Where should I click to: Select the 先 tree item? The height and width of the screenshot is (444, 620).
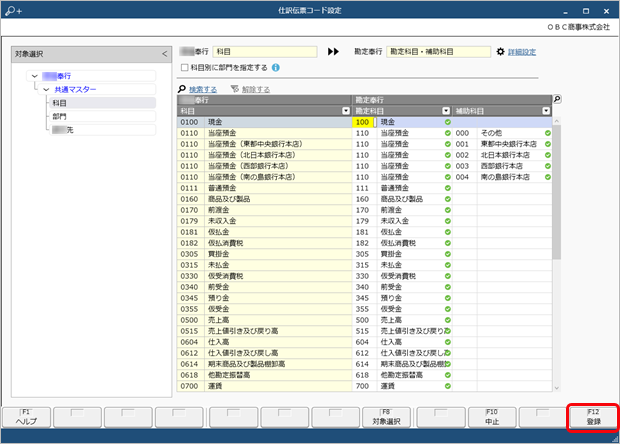pos(102,130)
